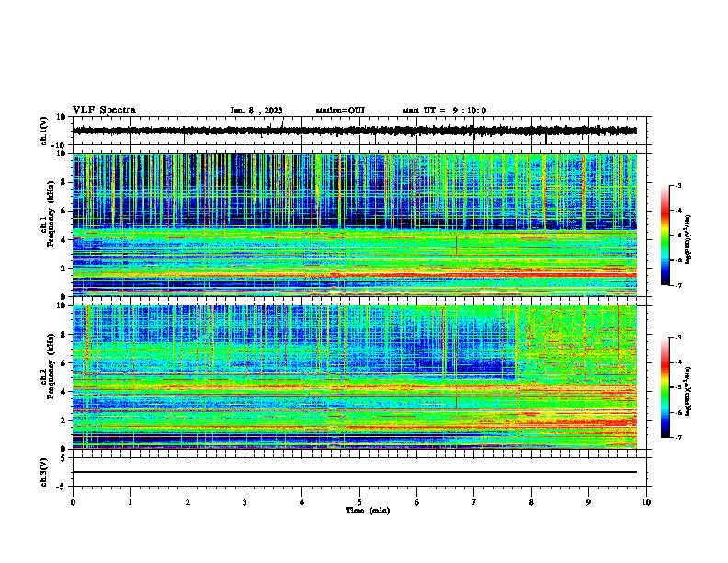Click the "-7" label on ch.1 colorbar

[x=678, y=285]
